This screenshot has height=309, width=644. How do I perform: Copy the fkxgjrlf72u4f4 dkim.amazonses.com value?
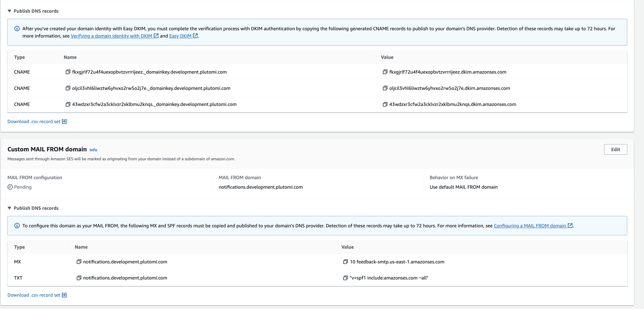pos(385,72)
